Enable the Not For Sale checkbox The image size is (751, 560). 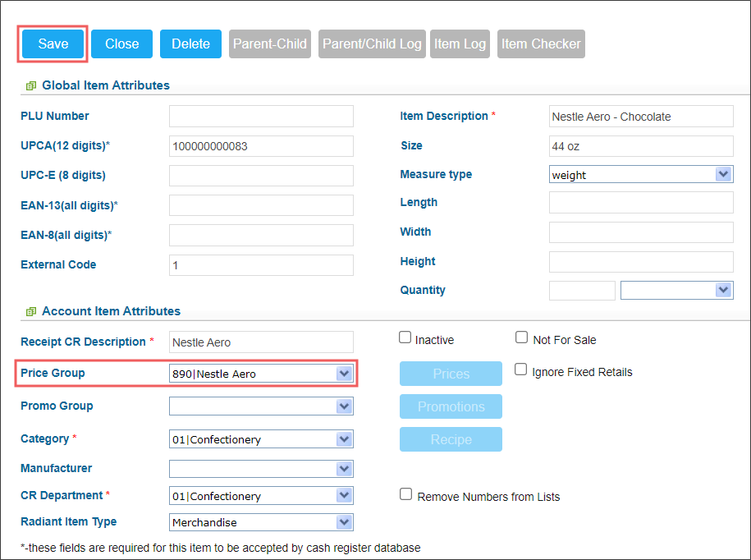(x=521, y=337)
